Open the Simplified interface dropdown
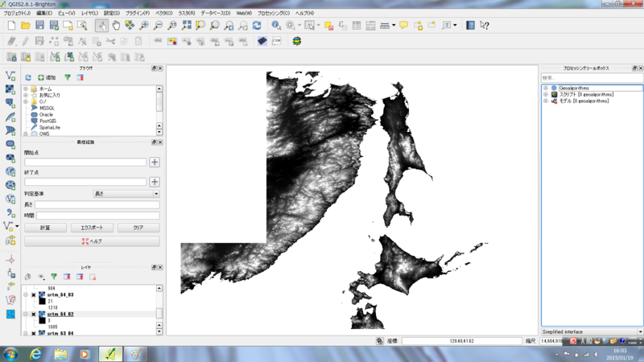This screenshot has height=362, width=644. point(592,331)
